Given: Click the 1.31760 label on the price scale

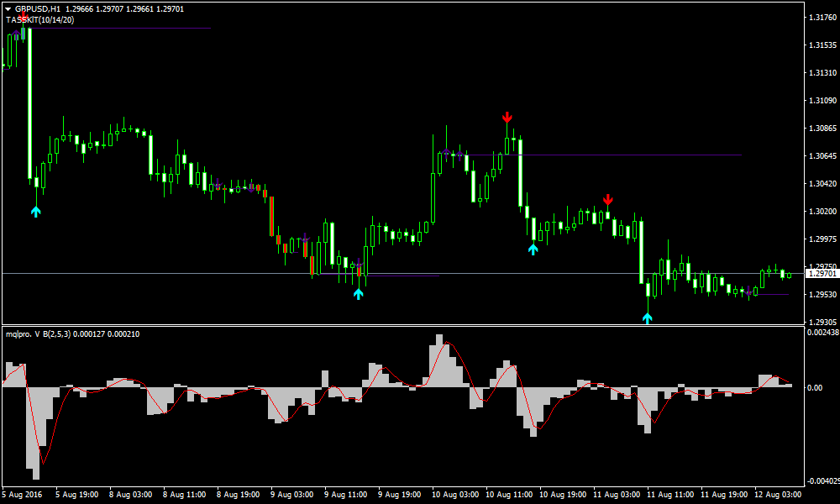Looking at the screenshot, I should coord(821,18).
